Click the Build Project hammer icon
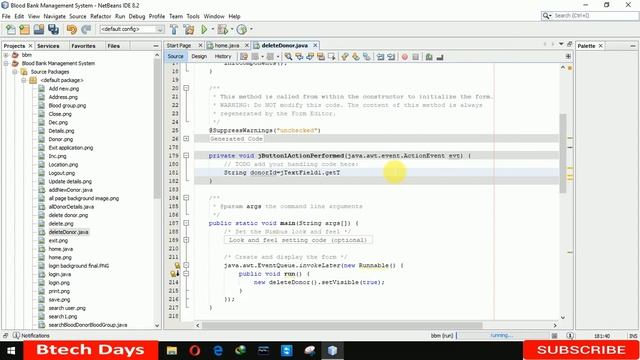The image size is (640, 360). tap(174, 29)
